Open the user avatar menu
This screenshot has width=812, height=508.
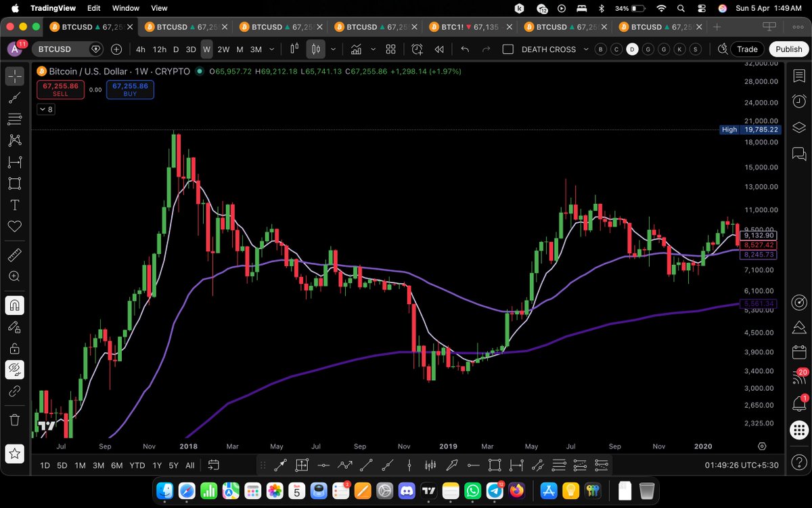tap(14, 49)
